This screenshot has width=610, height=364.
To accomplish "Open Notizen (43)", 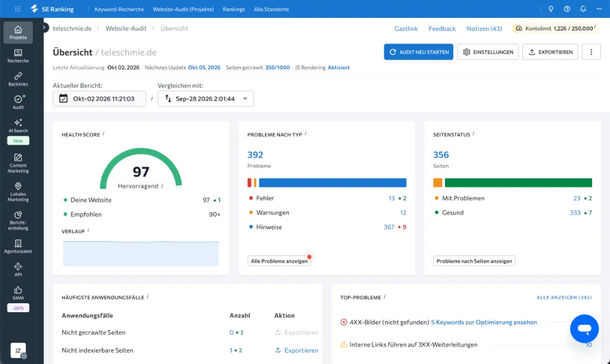I will tap(484, 29).
